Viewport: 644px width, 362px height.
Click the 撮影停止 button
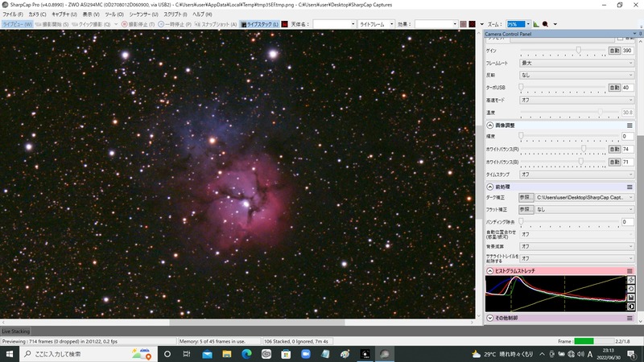click(x=138, y=24)
